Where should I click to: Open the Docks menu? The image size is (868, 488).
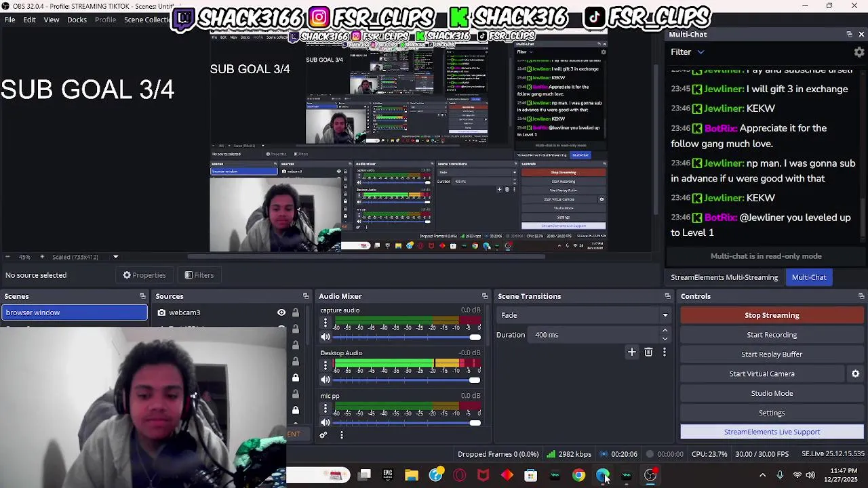(x=77, y=20)
